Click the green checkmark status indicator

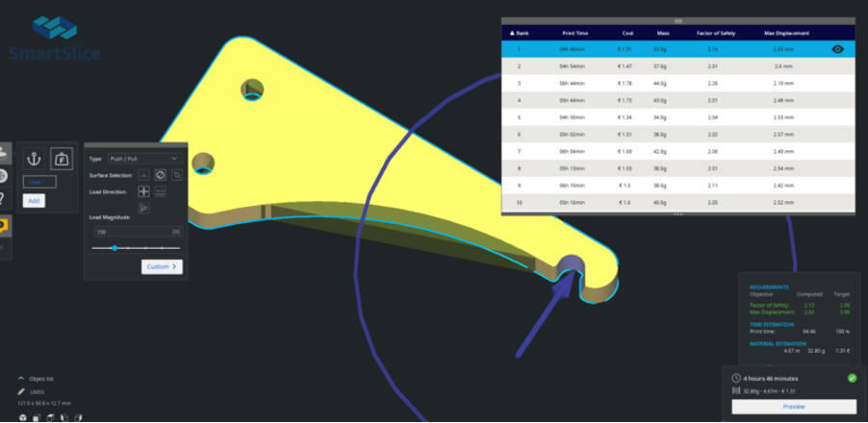pos(852,378)
